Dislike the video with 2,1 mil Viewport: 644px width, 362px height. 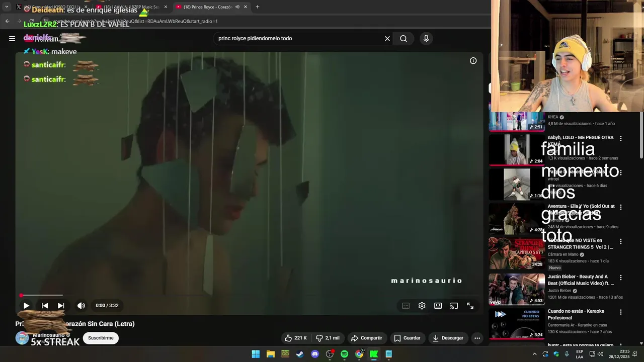[x=328, y=338]
